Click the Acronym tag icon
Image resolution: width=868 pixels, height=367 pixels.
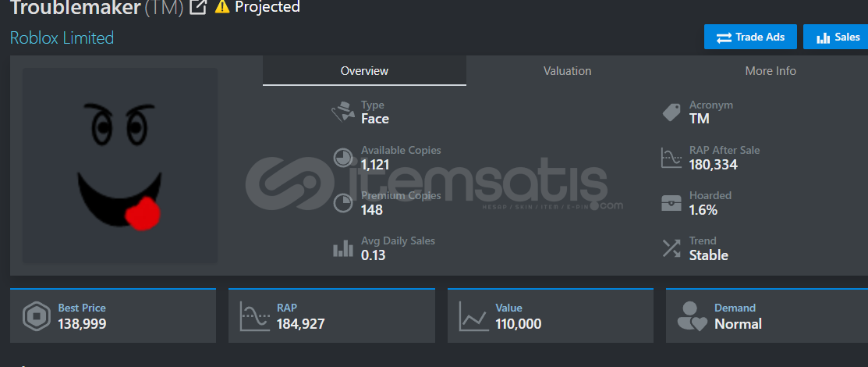click(x=671, y=112)
